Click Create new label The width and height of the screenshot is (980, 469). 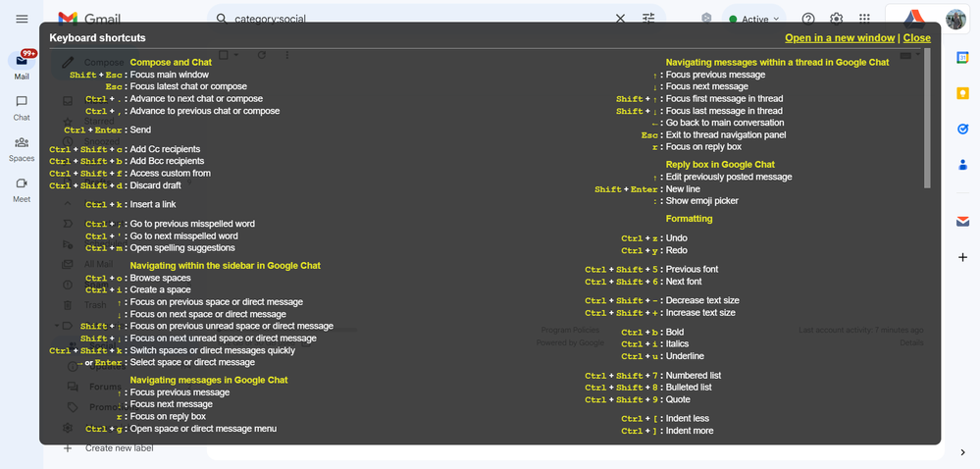[x=120, y=447]
